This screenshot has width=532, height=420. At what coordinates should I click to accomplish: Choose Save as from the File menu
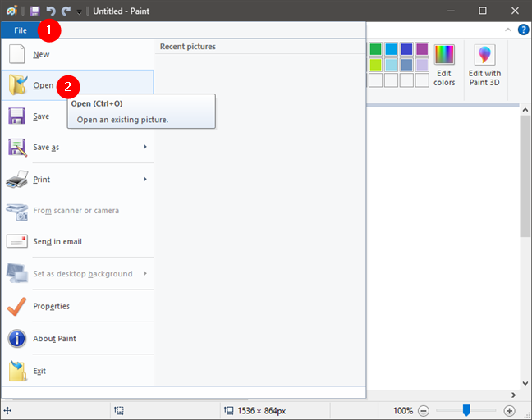coord(77,147)
